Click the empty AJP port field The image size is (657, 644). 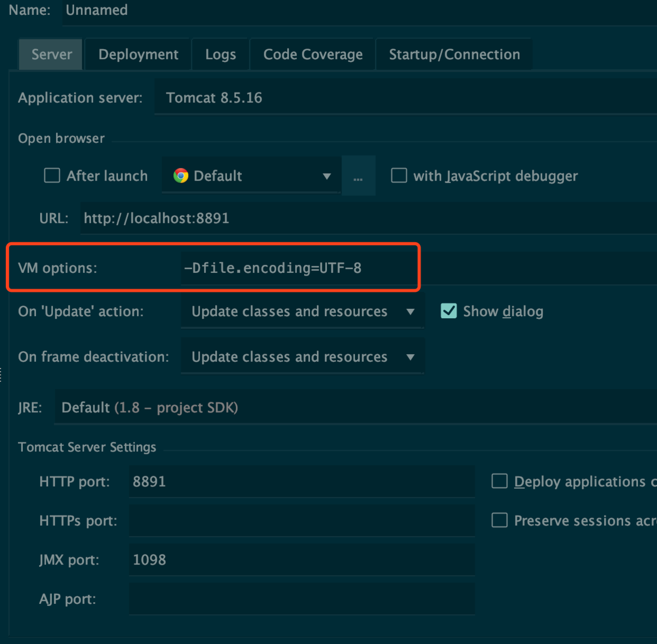pyautogui.click(x=302, y=599)
